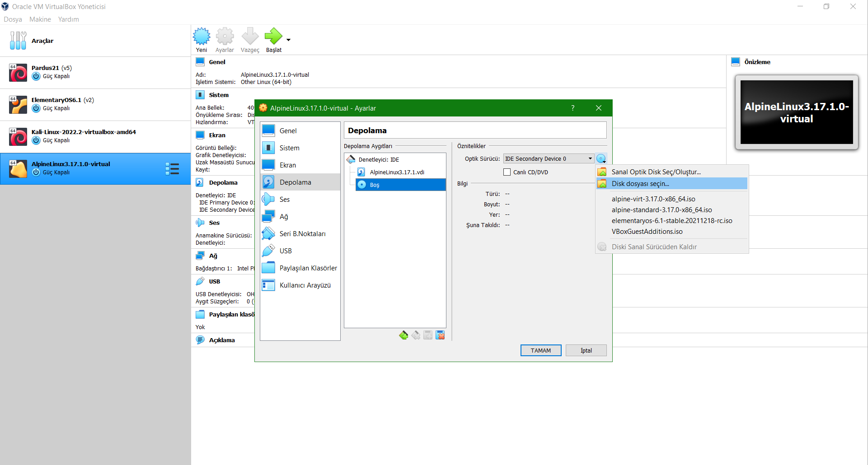
Task: Click the AlpineLinux preview thumbnail
Action: coord(797,112)
